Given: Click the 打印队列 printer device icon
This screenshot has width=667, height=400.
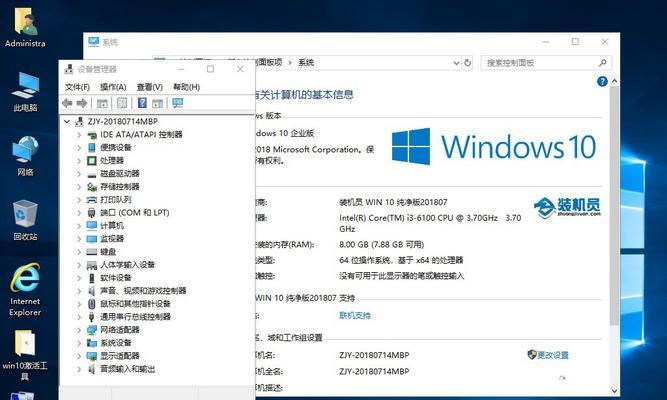Looking at the screenshot, I should (92, 200).
